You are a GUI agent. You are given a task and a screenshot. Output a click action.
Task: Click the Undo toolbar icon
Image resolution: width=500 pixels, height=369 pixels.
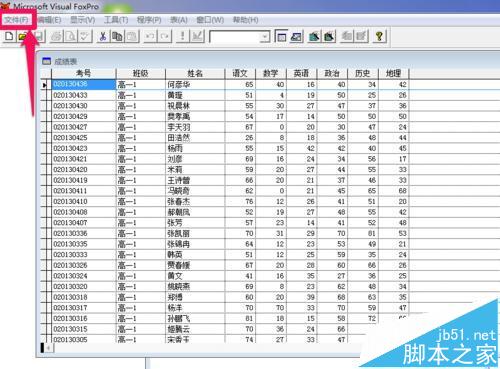point(150,36)
